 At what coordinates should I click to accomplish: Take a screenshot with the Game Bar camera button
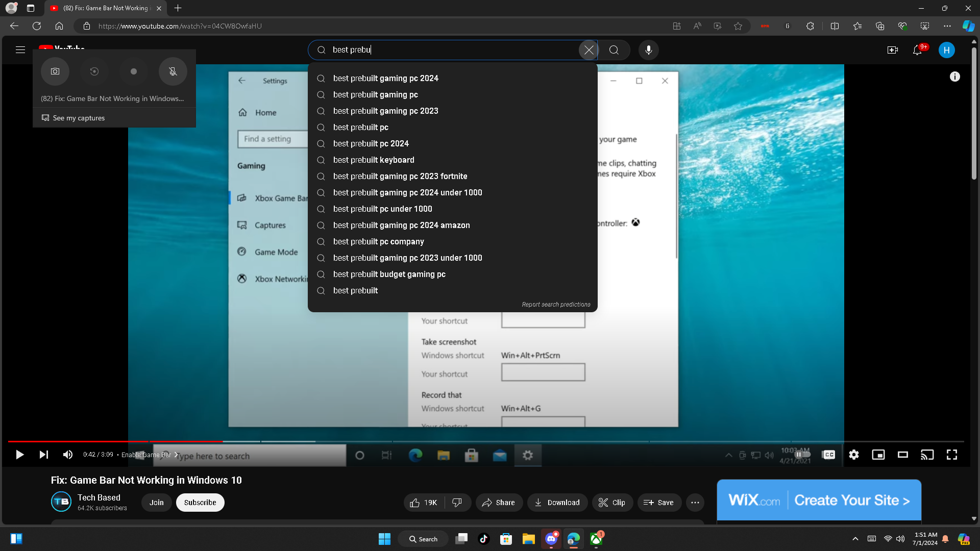tap(55, 71)
